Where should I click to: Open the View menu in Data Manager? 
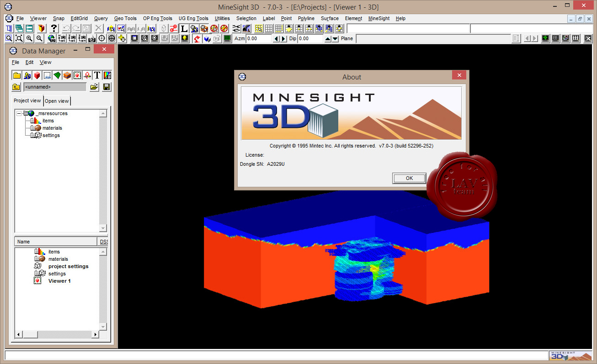pos(45,62)
